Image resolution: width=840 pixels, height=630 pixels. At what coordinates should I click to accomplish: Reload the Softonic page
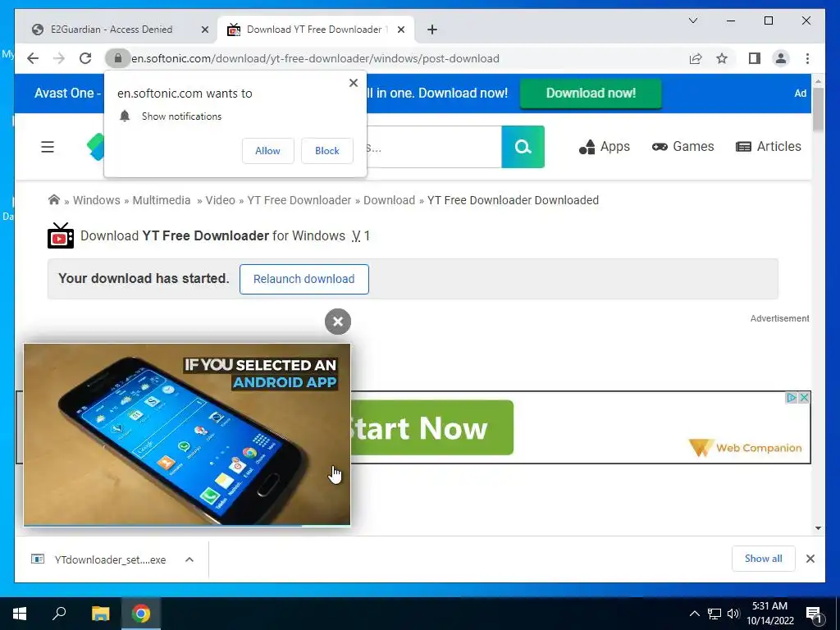pos(85,58)
